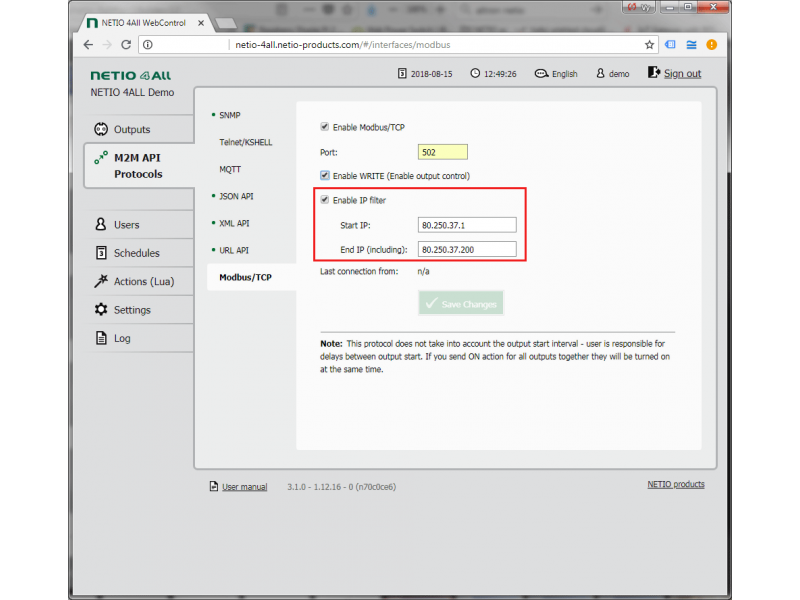The width and height of the screenshot is (800, 600).
Task: Select the Telnet/KSHELL protocol tab
Action: (245, 142)
